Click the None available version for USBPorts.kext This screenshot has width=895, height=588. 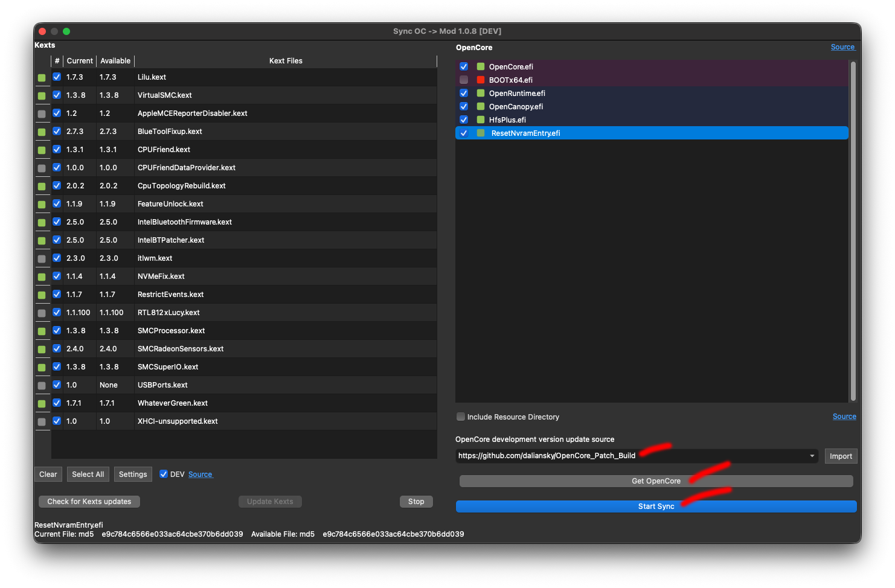coord(109,385)
